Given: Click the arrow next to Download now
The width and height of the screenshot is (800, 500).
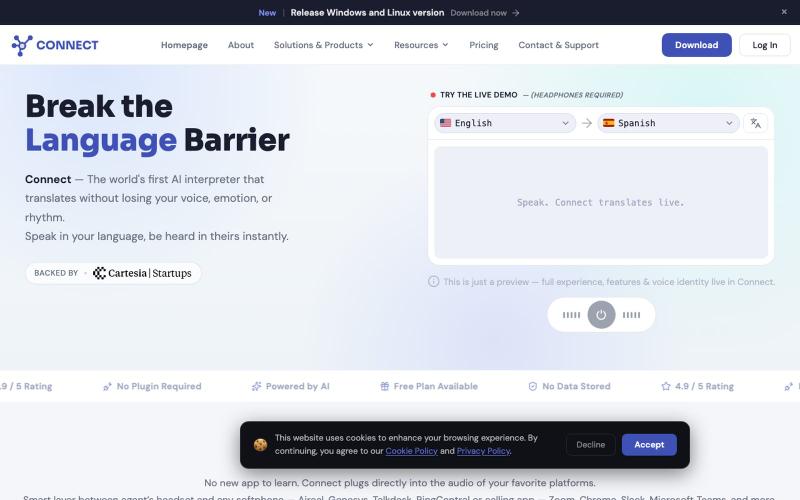Looking at the screenshot, I should click(516, 13).
